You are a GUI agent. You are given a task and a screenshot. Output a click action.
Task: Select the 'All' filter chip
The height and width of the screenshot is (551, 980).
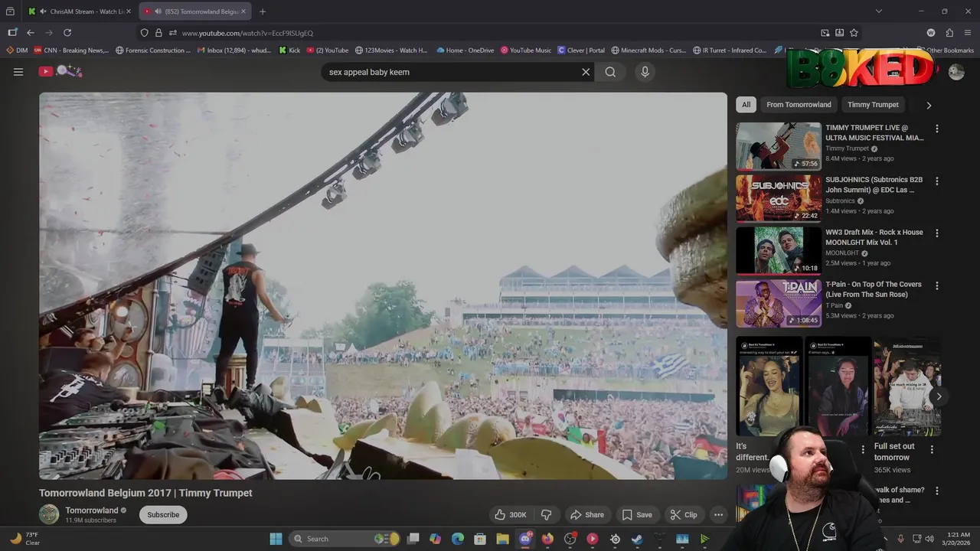[x=746, y=105]
